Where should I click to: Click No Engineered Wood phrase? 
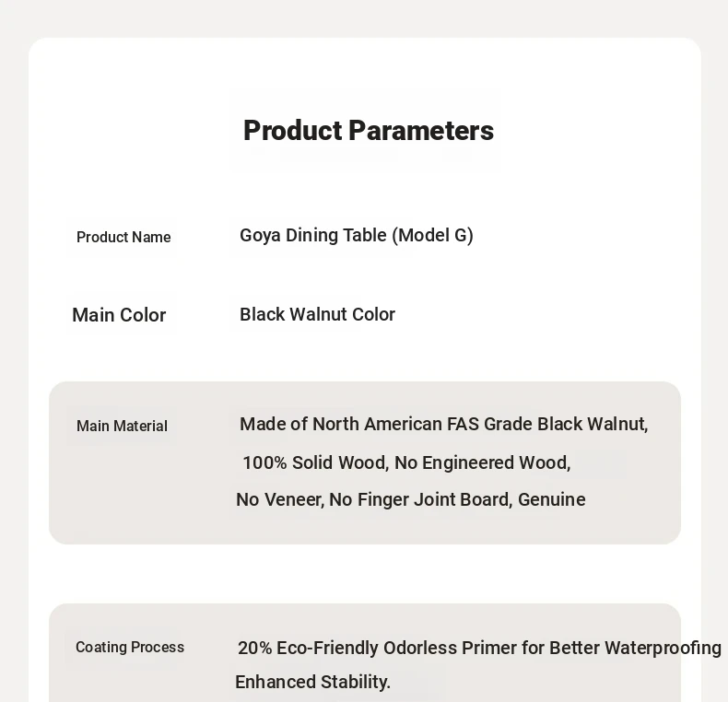coord(482,462)
